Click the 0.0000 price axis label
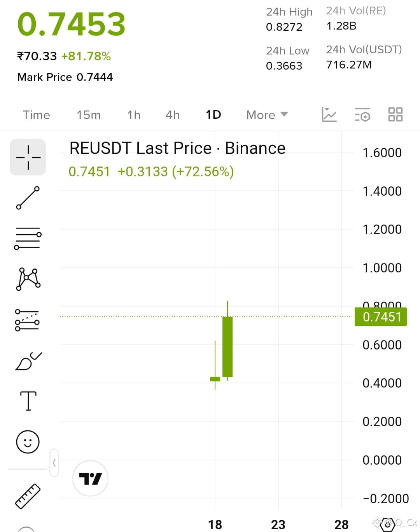The image size is (420, 532). (382, 460)
